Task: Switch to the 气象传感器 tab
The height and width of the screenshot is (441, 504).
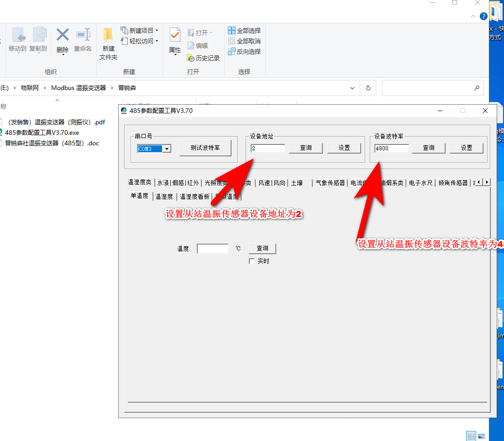Action: click(x=330, y=183)
